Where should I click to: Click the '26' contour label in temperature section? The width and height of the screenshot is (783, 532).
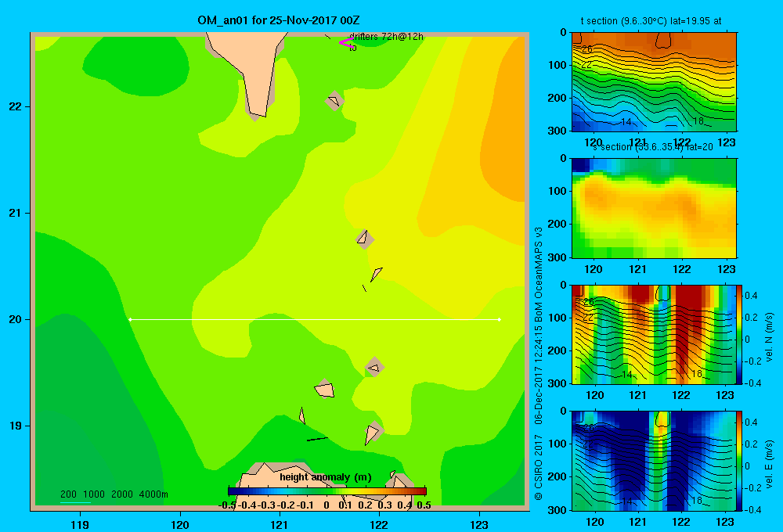click(587, 49)
